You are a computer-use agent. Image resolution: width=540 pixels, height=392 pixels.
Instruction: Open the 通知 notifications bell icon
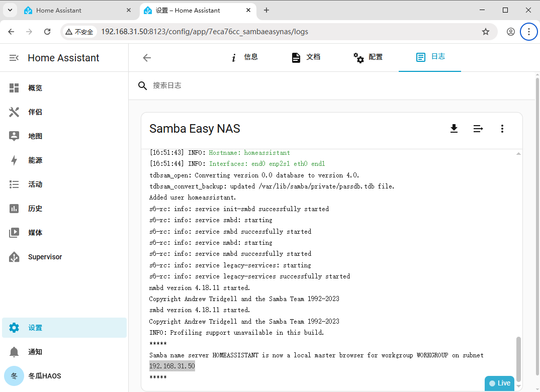14,352
